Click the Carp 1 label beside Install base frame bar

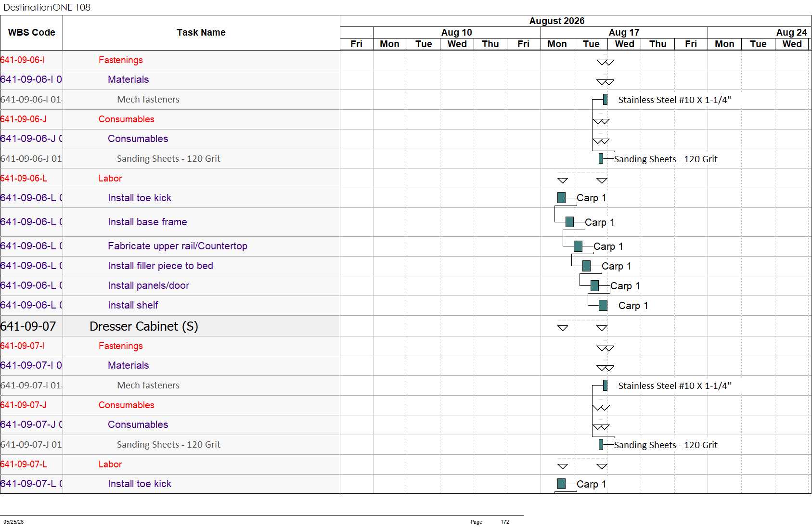click(x=599, y=222)
